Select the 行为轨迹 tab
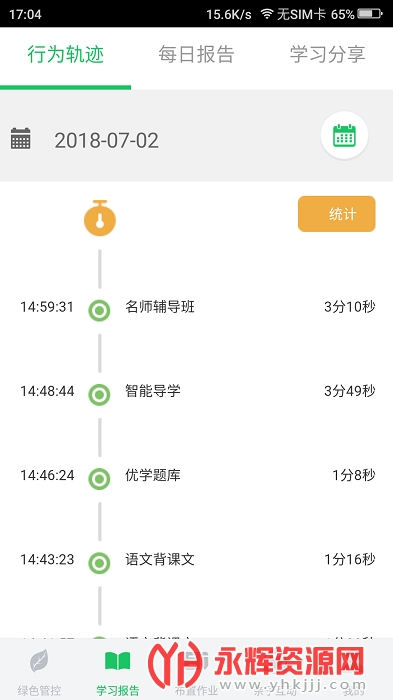This screenshot has width=393, height=700. [x=66, y=54]
